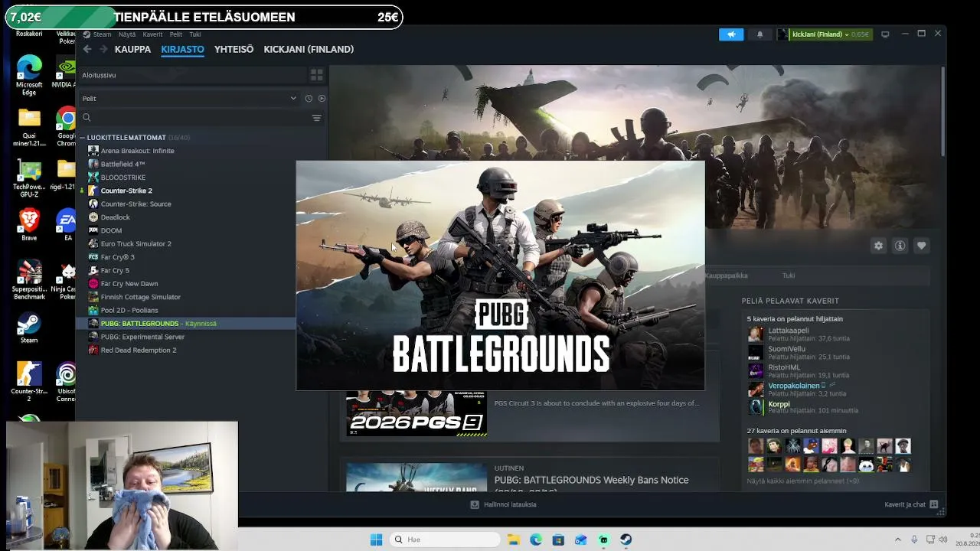980x551 pixels.
Task: Collapse the LUOKITTELEMATTOMAT category
Action: click(x=82, y=138)
